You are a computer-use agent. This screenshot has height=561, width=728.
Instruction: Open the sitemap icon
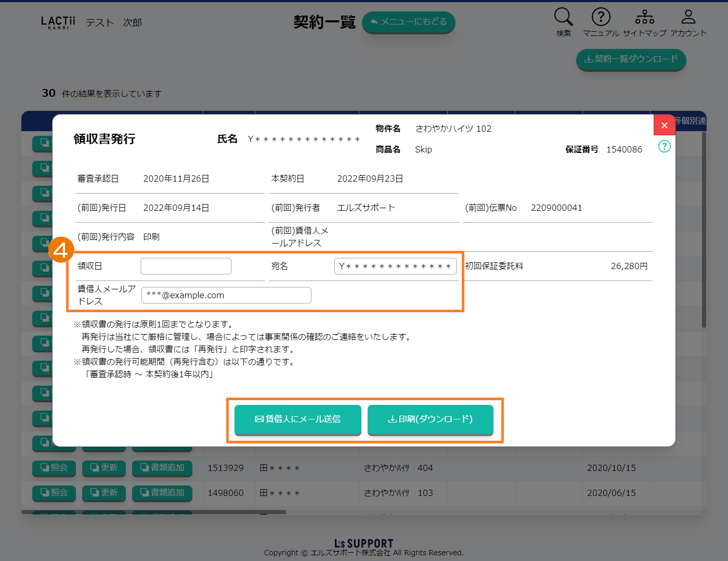coord(644,18)
